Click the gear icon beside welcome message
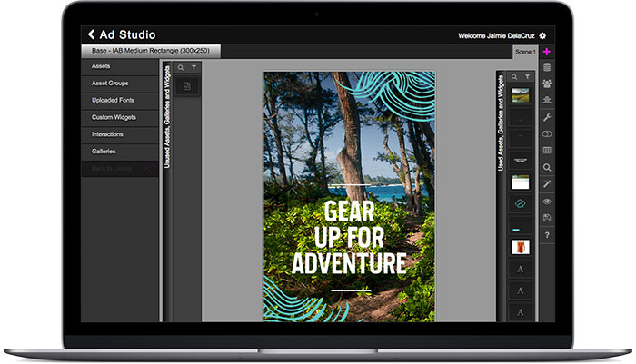Screen dimensions: 636x364 (x=542, y=35)
